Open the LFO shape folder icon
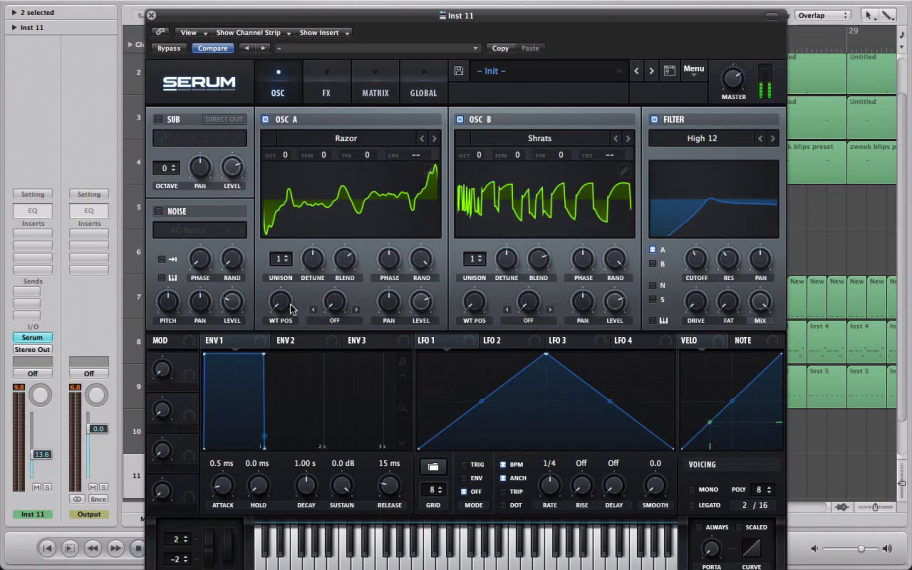912x570 pixels. click(433, 466)
